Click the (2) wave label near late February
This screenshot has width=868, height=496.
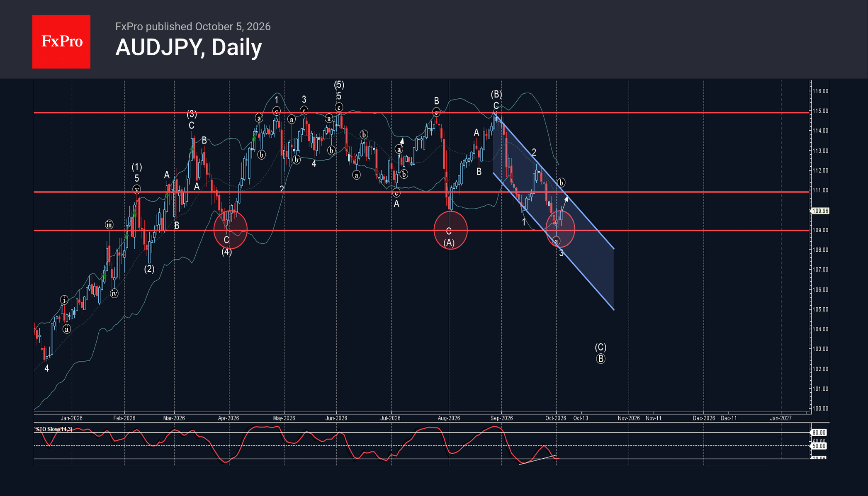pos(149,269)
